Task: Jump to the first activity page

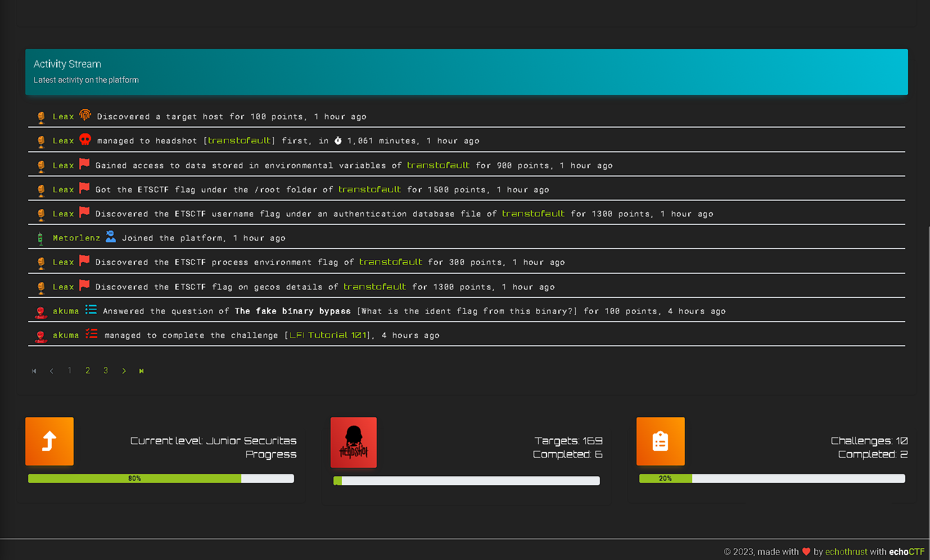Action: click(34, 371)
